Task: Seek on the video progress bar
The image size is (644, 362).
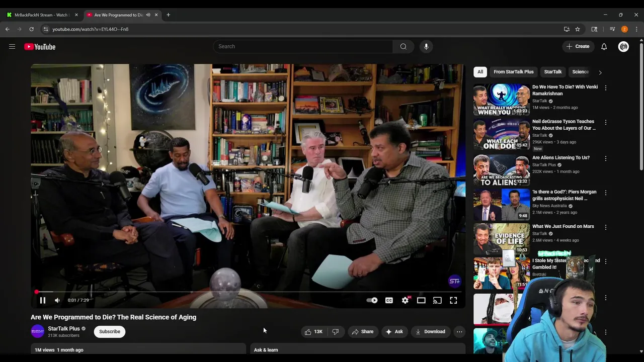Action: pos(248,292)
